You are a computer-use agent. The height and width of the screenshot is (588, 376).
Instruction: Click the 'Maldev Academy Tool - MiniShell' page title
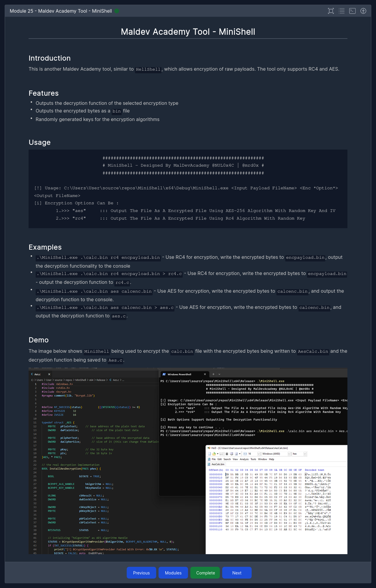pyautogui.click(x=188, y=32)
